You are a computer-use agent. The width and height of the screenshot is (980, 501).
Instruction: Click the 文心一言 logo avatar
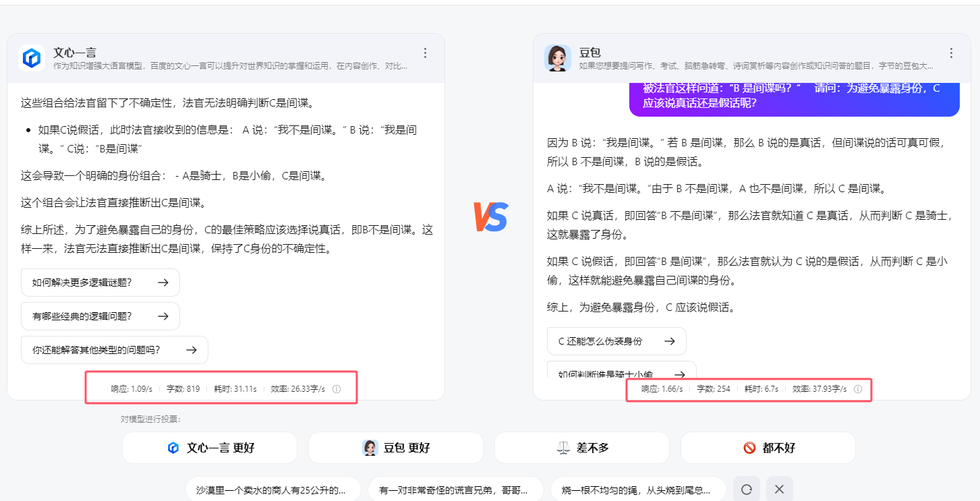click(32, 58)
